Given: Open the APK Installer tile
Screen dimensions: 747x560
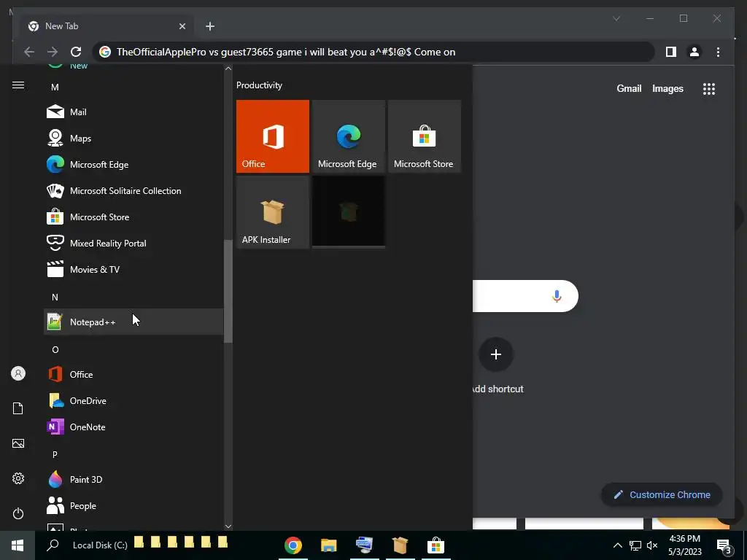Looking at the screenshot, I should [x=273, y=212].
